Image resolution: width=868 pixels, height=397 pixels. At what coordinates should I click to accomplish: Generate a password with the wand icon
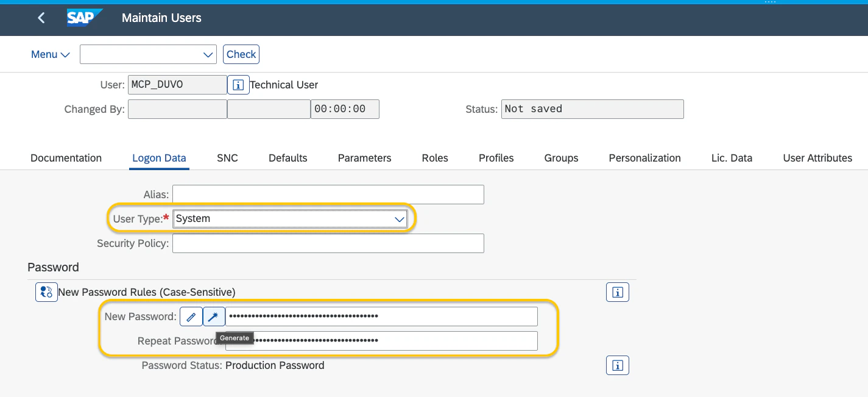point(214,317)
